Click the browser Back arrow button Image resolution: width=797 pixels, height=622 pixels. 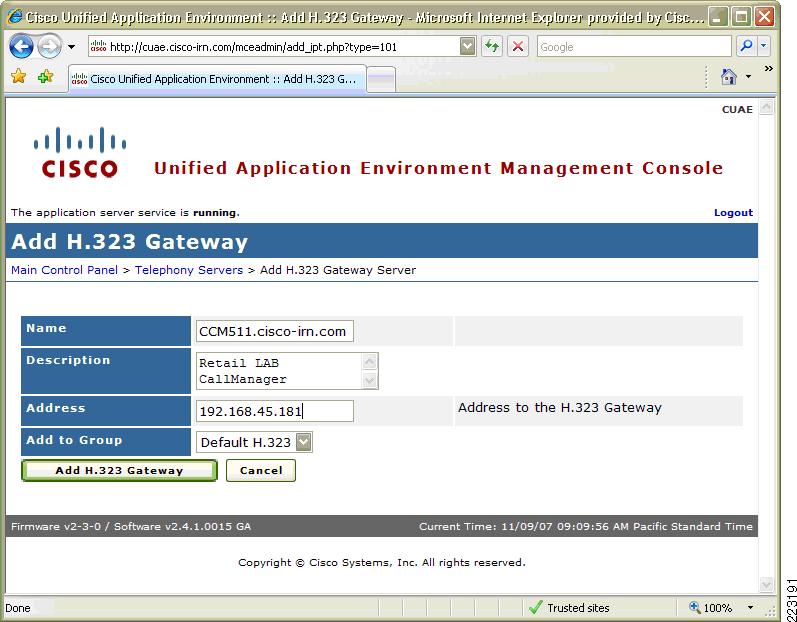click(21, 47)
